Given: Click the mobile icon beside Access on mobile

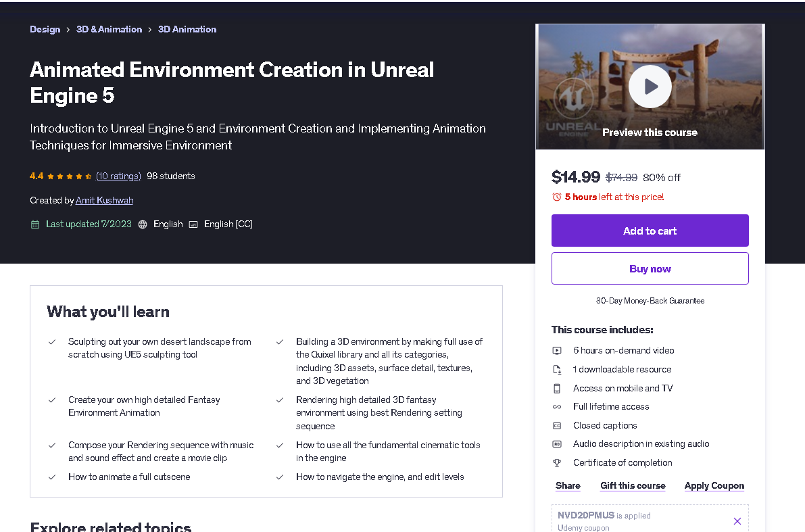Looking at the screenshot, I should tap(557, 389).
